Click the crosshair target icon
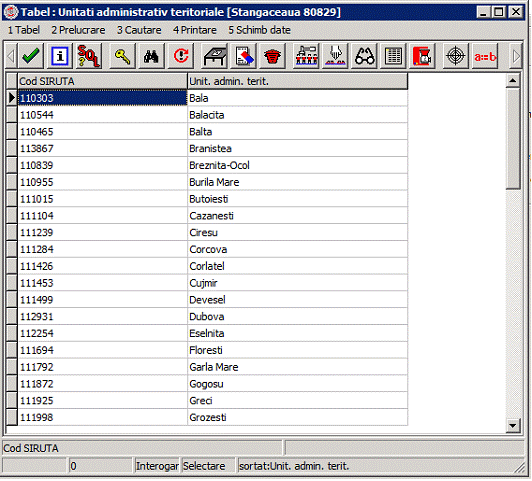This screenshot has height=481, width=532. (455, 56)
